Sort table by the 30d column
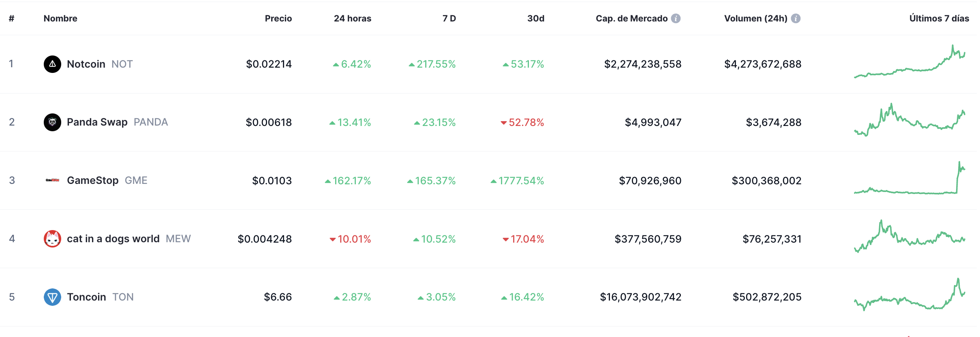 point(535,18)
